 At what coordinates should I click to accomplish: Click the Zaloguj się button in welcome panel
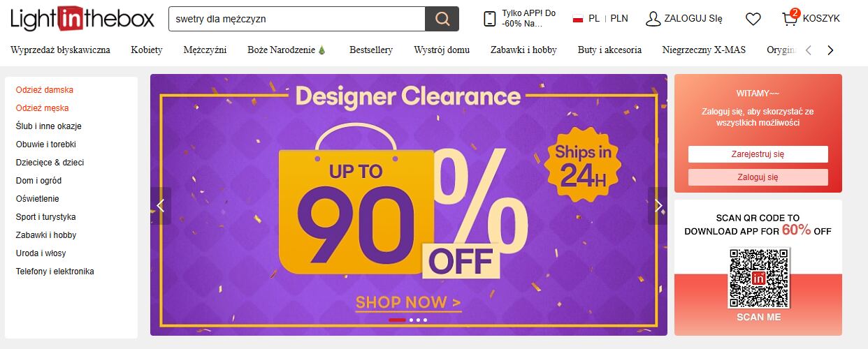tap(758, 177)
